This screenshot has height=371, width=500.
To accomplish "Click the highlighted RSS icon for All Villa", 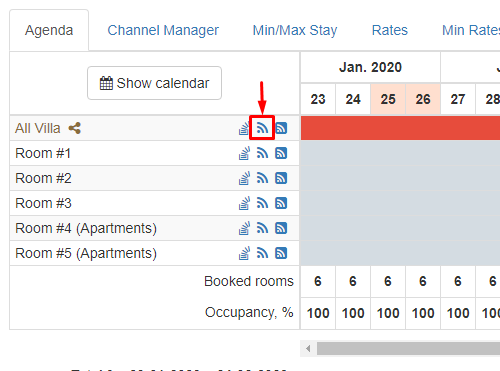I will pyautogui.click(x=262, y=128).
